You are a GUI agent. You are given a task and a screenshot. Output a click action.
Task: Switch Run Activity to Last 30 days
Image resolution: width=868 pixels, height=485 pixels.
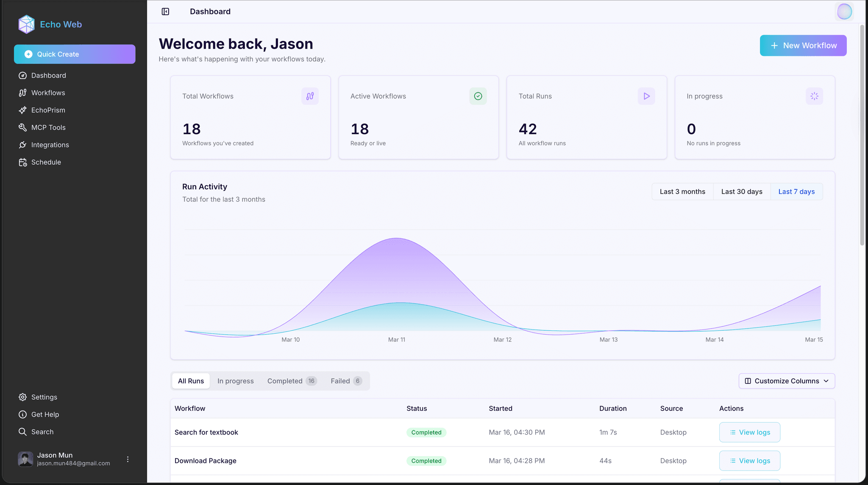(742, 191)
